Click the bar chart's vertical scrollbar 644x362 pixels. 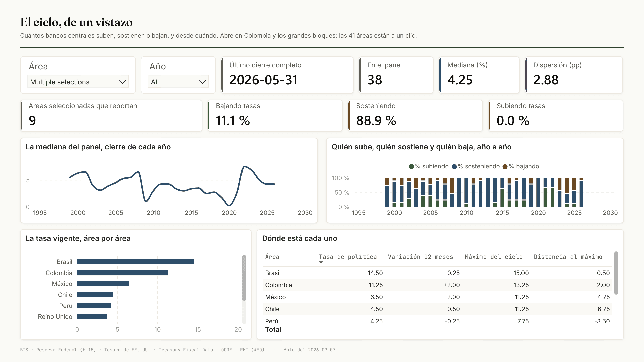click(244, 278)
